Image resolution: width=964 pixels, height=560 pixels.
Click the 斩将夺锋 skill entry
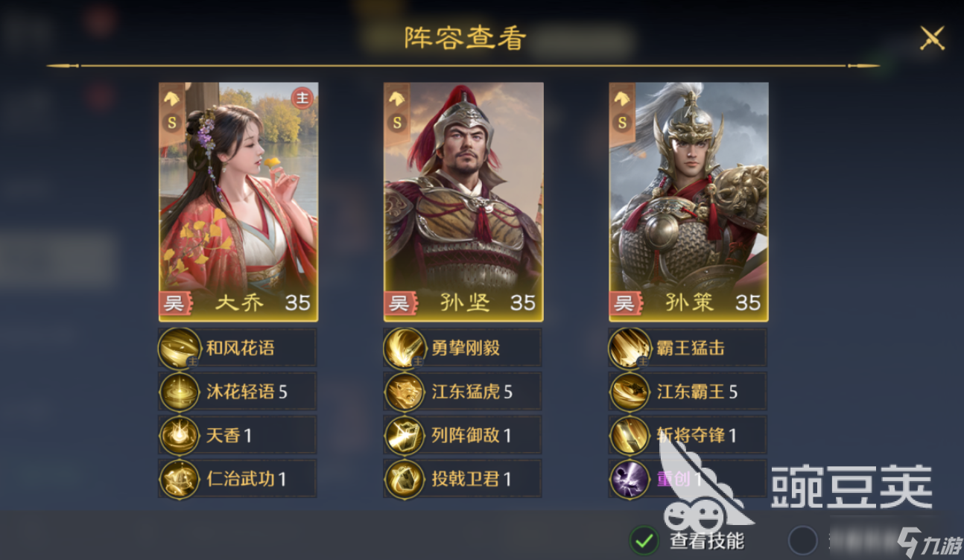click(688, 436)
